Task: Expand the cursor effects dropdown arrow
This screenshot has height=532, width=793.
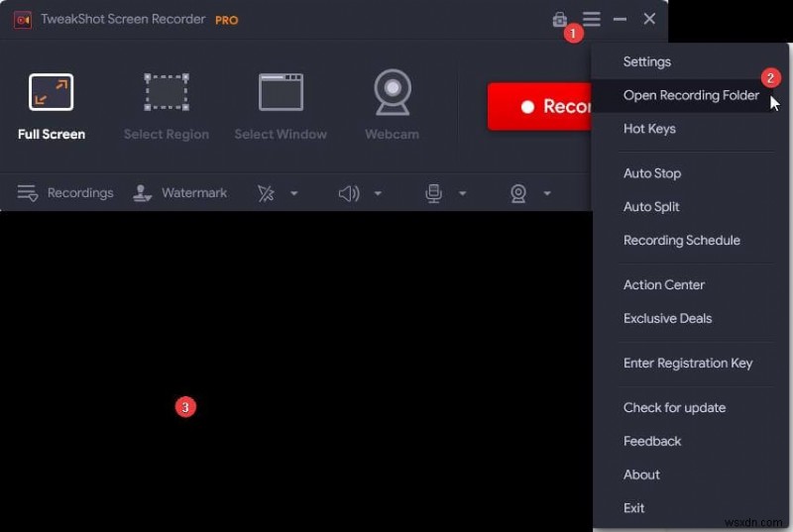Action: pyautogui.click(x=293, y=193)
